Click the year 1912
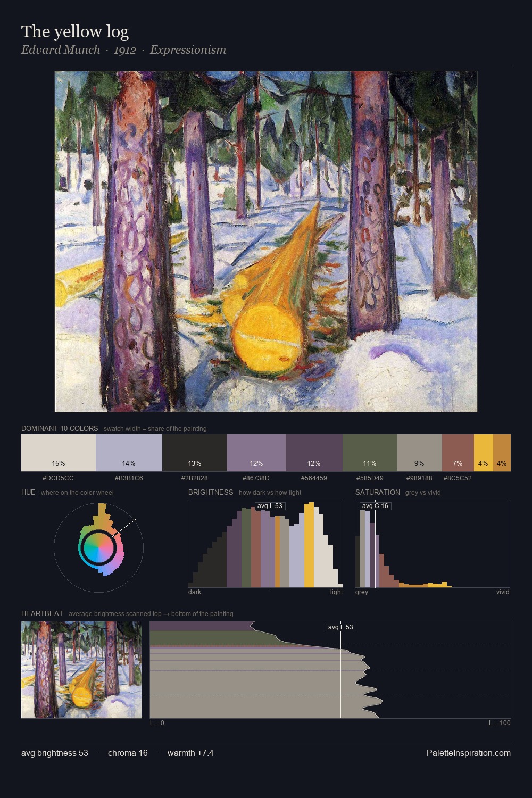The width and height of the screenshot is (532, 798). click(x=125, y=50)
